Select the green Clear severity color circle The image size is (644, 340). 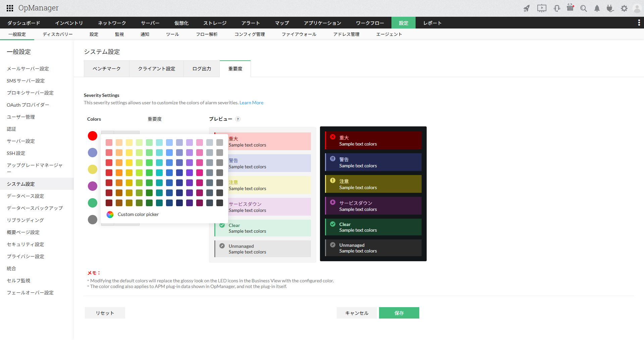[x=93, y=203]
